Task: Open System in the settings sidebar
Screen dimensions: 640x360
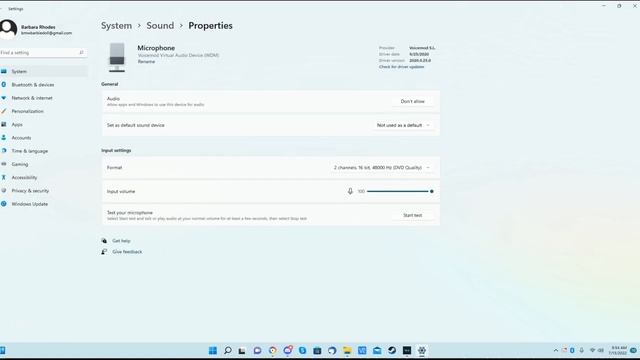Action: point(43,71)
